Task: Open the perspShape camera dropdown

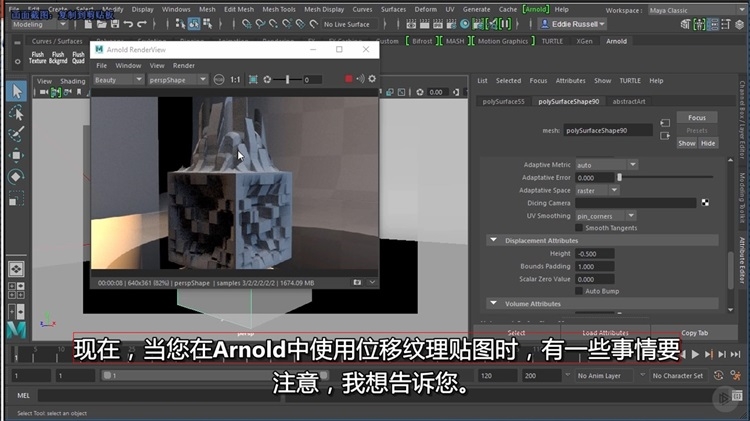Action: click(x=177, y=80)
